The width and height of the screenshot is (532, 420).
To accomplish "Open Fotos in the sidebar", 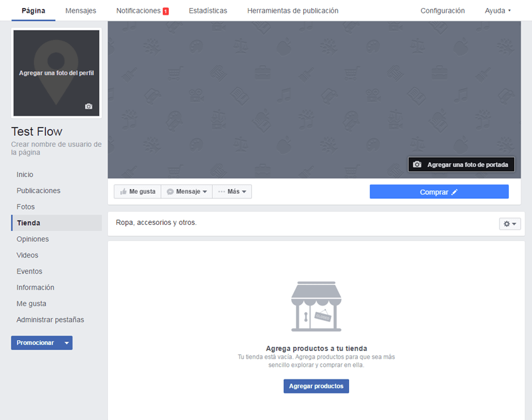I will point(25,207).
